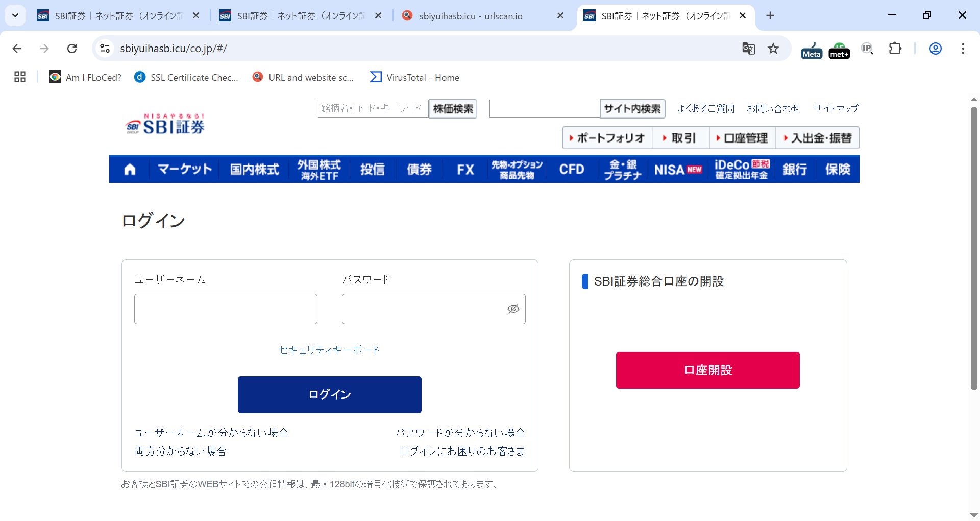This screenshot has width=980, height=521.
Task: Select 先物・オプション in navigation bar
Action: tap(517, 170)
